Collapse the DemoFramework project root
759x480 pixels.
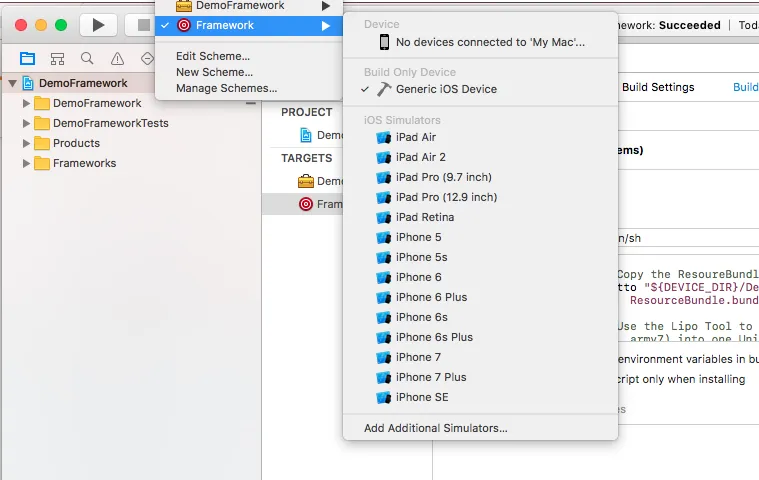[x=13, y=83]
